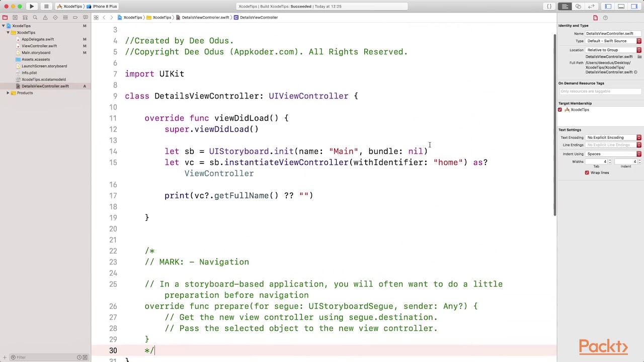Image resolution: width=644 pixels, height=362 pixels.
Task: Open the Indent Using dropdown
Action: tap(614, 154)
